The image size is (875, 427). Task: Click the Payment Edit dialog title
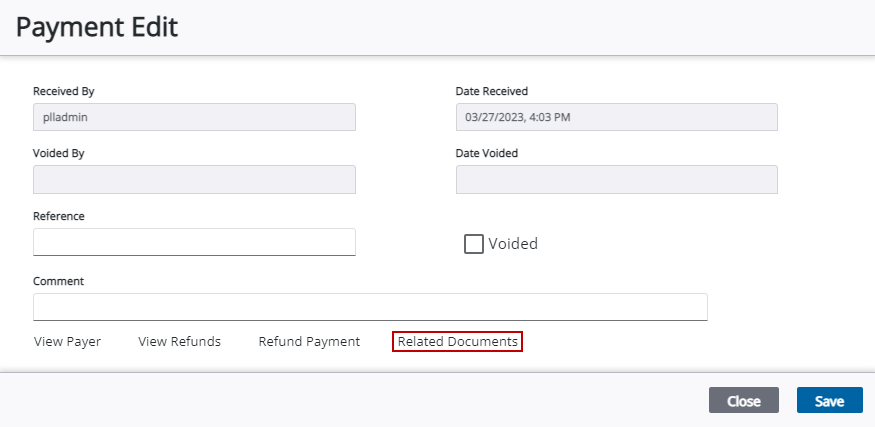click(x=97, y=27)
